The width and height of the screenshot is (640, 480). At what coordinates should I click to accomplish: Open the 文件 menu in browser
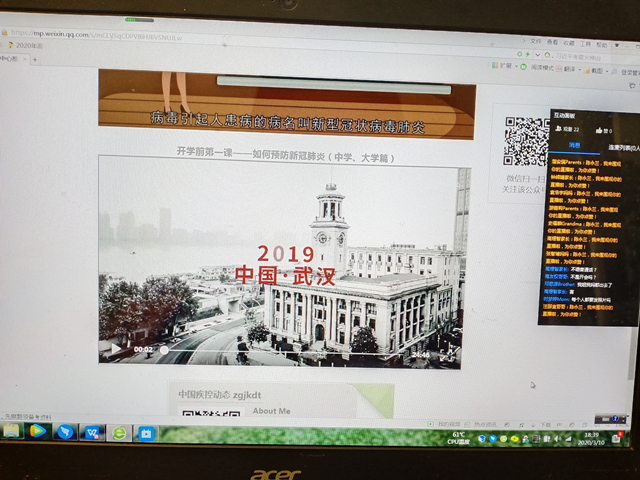point(535,41)
